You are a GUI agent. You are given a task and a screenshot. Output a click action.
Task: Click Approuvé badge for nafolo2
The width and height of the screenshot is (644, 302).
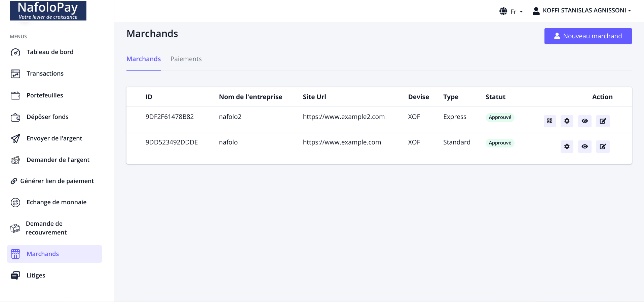tap(500, 117)
